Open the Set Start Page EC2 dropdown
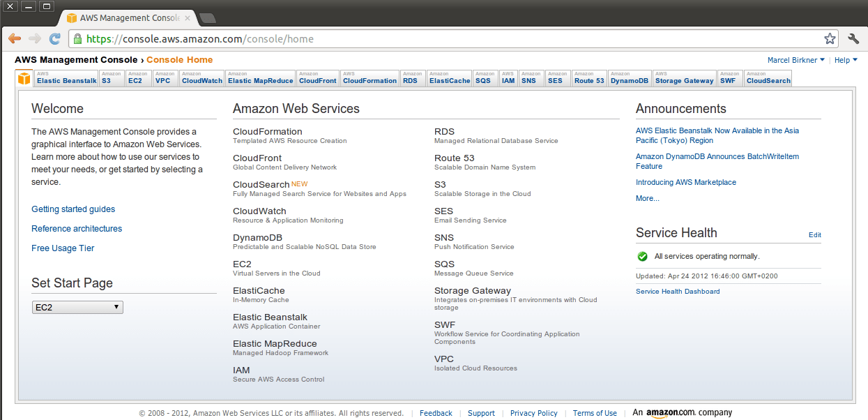The image size is (868, 420). point(77,307)
